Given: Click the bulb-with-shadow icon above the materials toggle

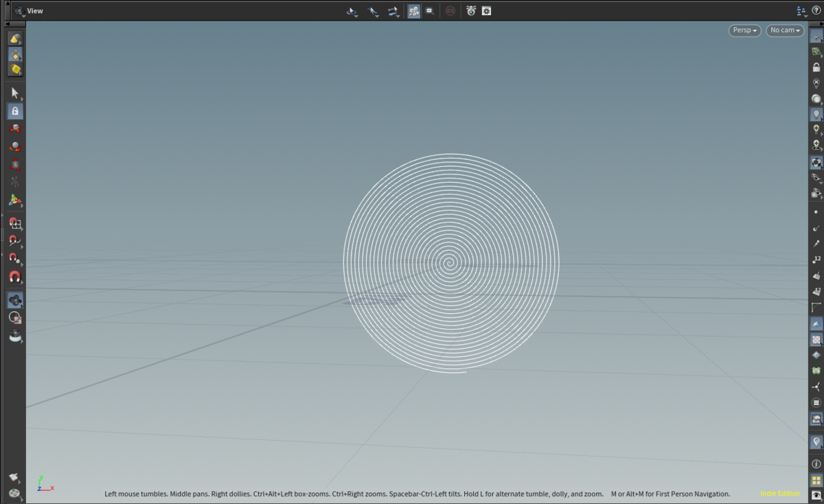Looking at the screenshot, I should point(816,145).
